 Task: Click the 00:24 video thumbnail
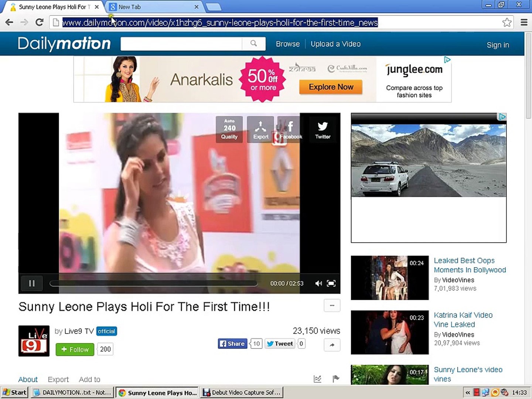tap(390, 278)
